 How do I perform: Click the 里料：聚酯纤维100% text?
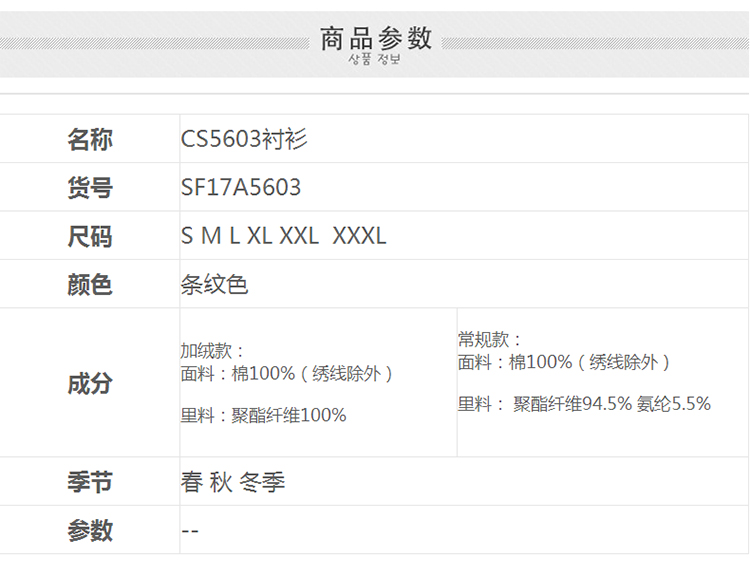263,415
